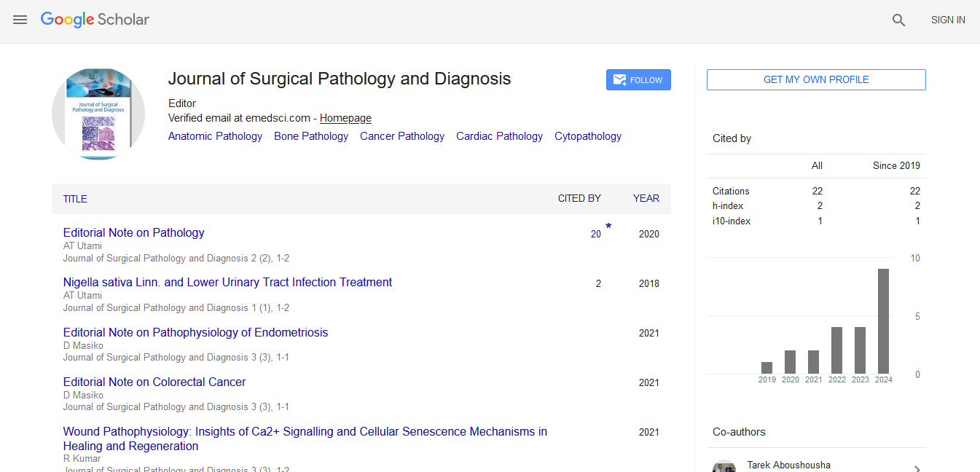Click the journal profile cover picture
This screenshot has height=472, width=980.
click(x=98, y=114)
